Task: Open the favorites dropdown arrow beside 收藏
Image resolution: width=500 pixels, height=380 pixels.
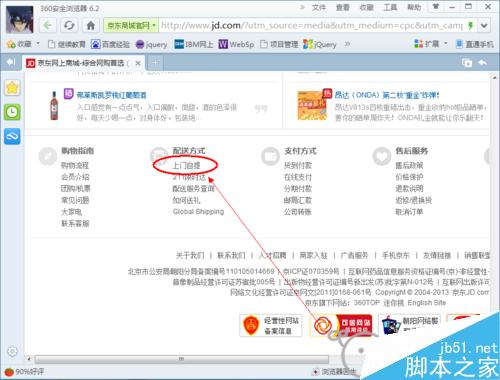Action: coord(38,44)
